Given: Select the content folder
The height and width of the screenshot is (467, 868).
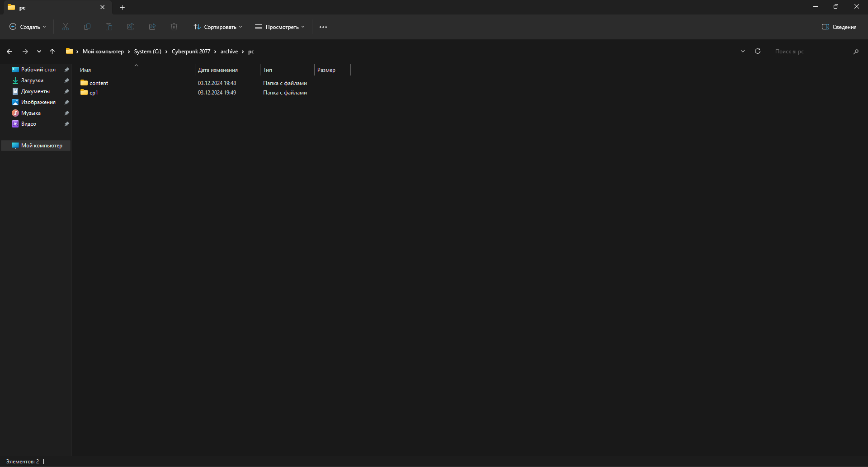Looking at the screenshot, I should point(99,83).
